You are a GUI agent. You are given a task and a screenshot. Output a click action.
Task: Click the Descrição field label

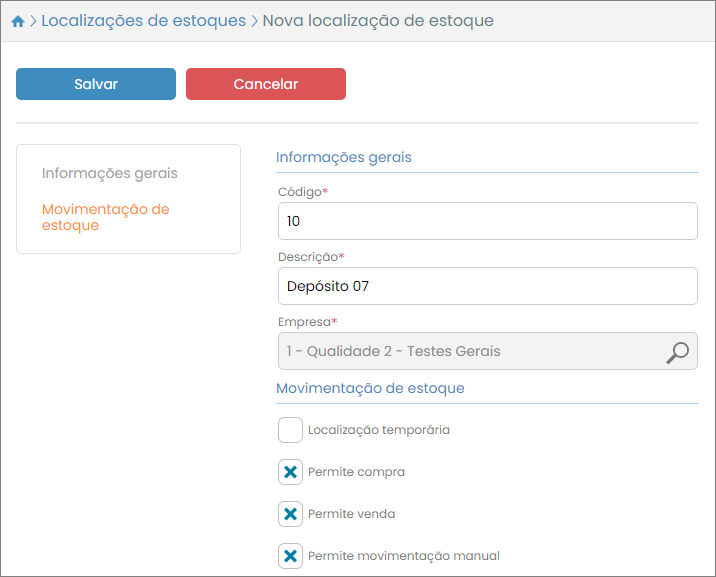[310, 257]
